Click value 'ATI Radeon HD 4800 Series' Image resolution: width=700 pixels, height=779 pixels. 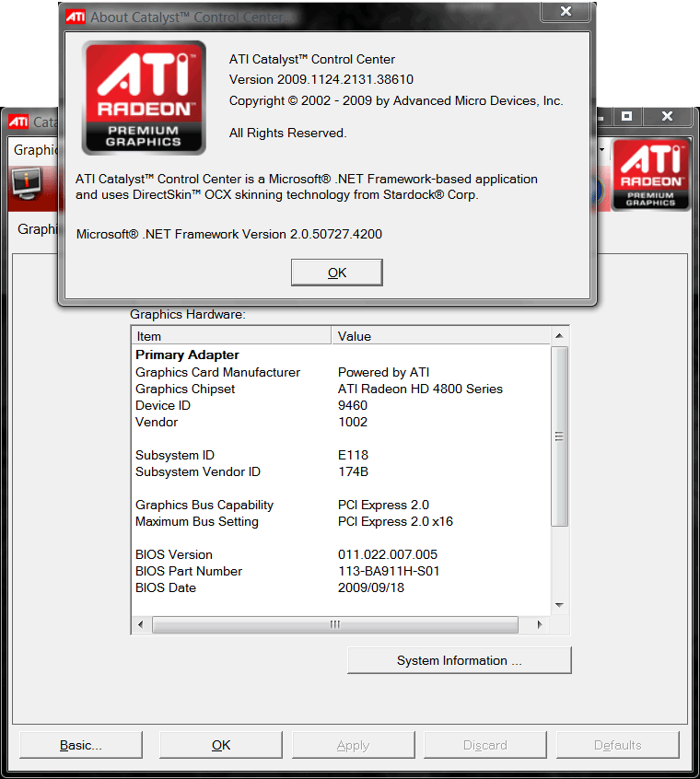pyautogui.click(x=420, y=389)
